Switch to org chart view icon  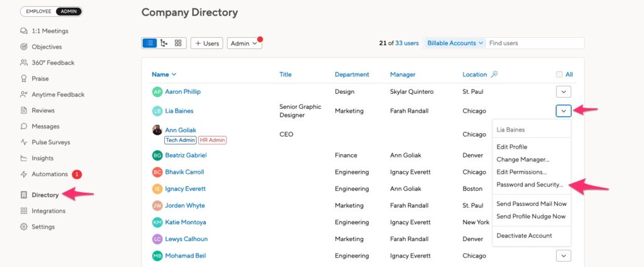point(164,43)
